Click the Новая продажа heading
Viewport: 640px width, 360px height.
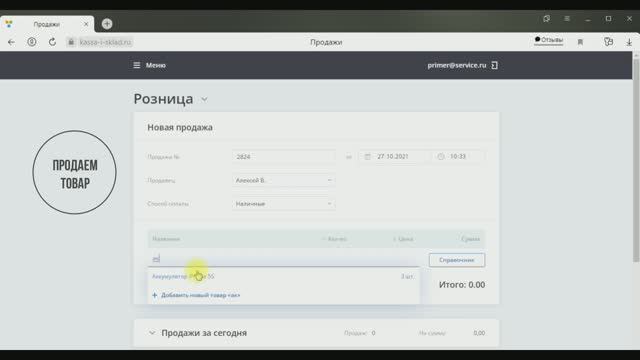coord(180,127)
